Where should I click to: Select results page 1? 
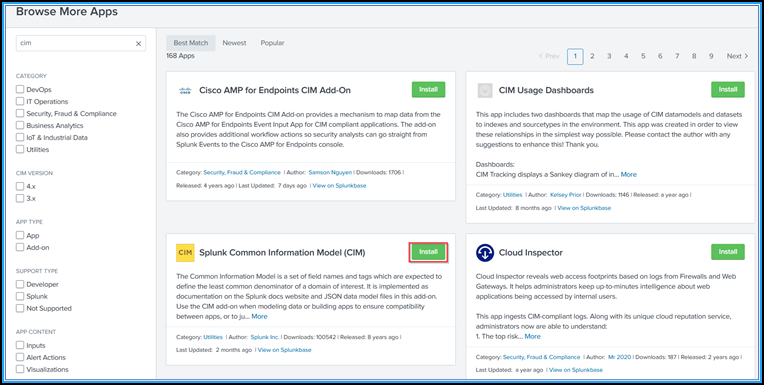click(x=575, y=56)
